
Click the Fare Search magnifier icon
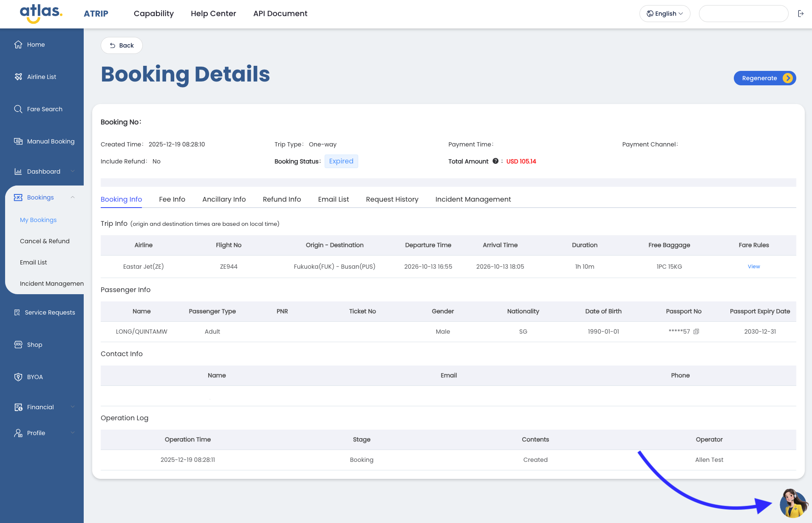coord(18,109)
